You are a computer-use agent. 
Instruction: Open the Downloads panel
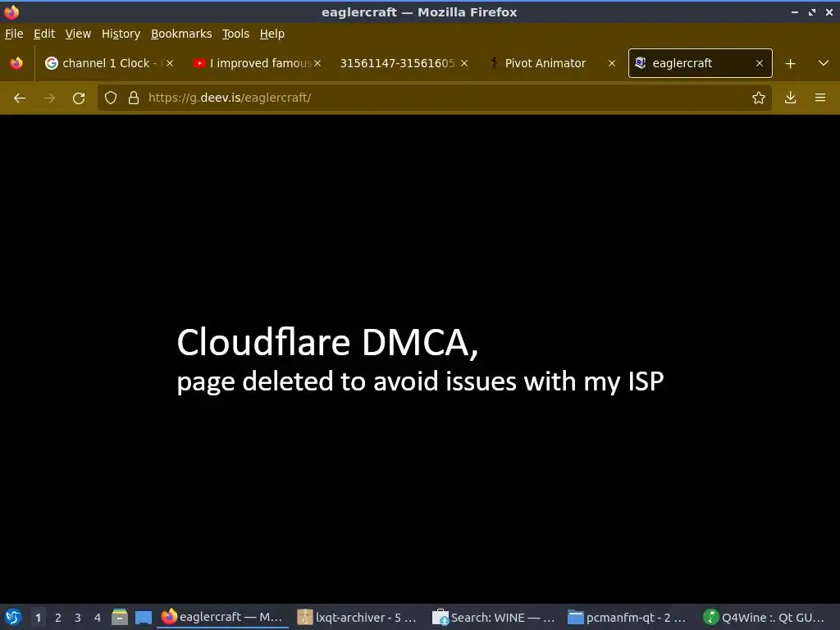790,98
